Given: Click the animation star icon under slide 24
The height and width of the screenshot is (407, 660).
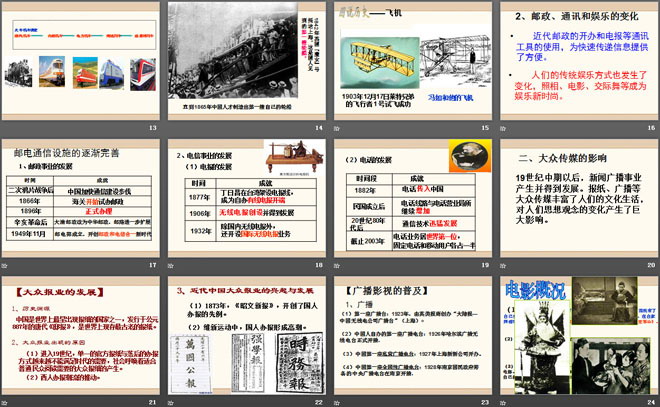Looking at the screenshot, I should point(503,403).
